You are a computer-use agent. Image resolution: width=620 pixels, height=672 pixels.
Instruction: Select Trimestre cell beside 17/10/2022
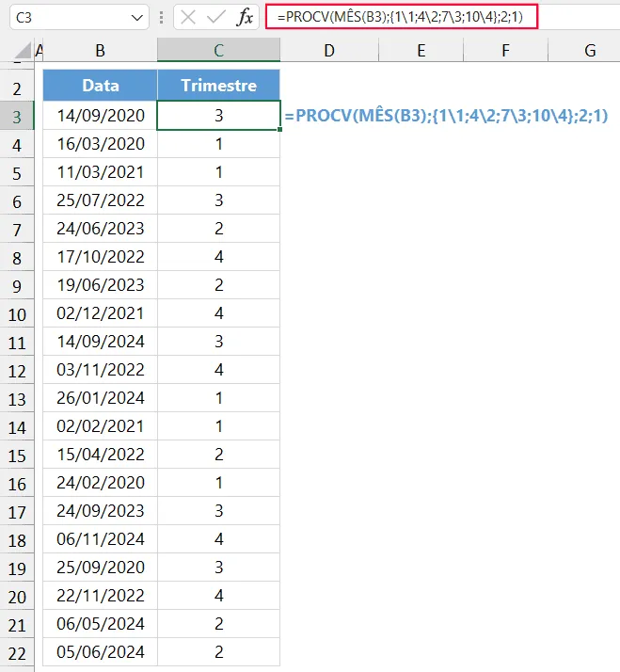[218, 257]
